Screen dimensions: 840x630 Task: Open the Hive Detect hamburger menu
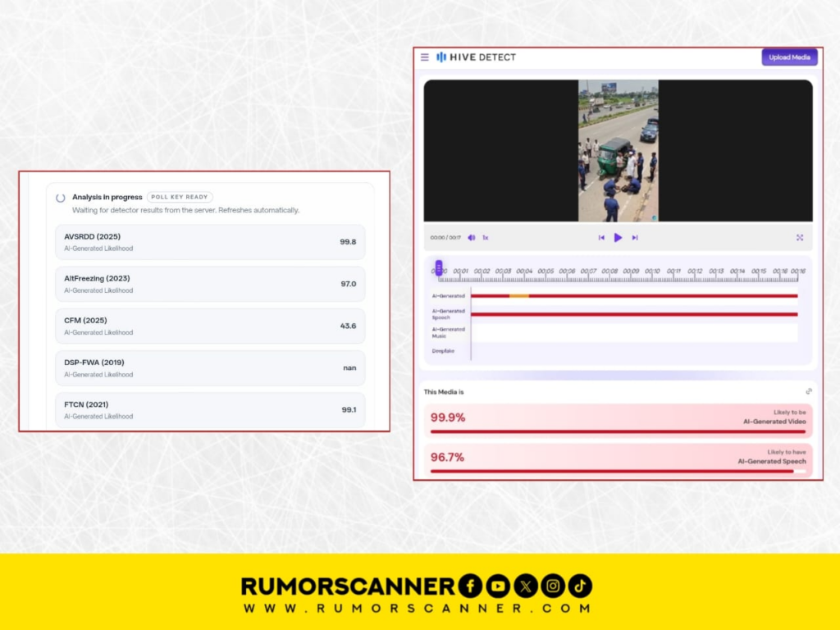pos(425,57)
